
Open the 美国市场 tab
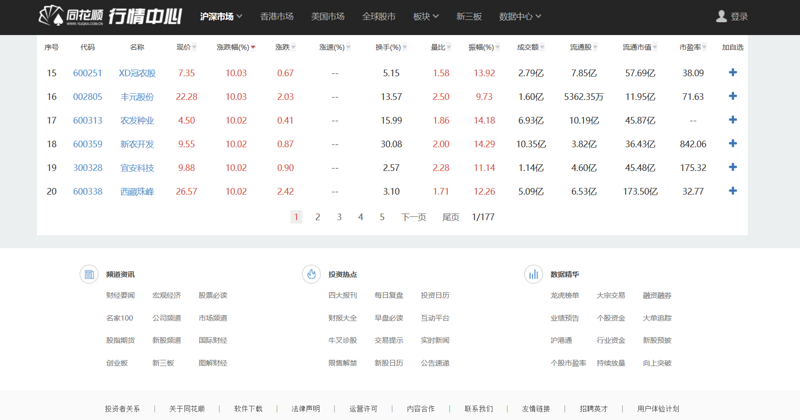pyautogui.click(x=328, y=17)
